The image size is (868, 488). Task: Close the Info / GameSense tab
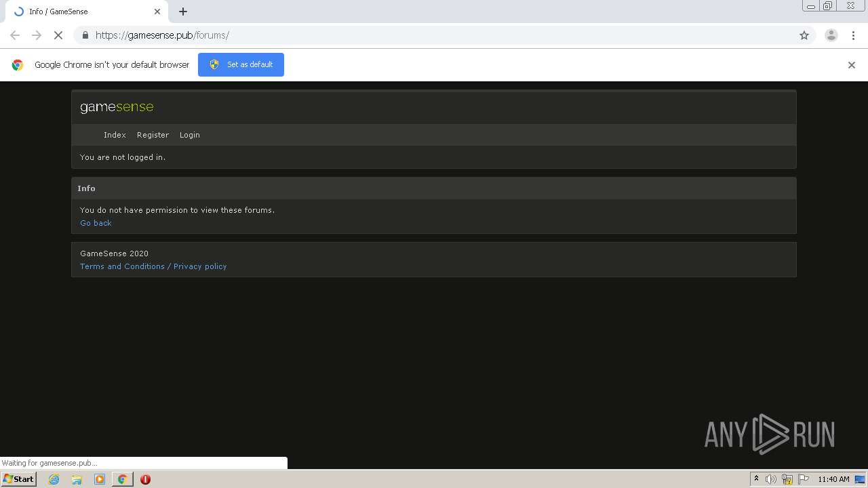tap(157, 12)
